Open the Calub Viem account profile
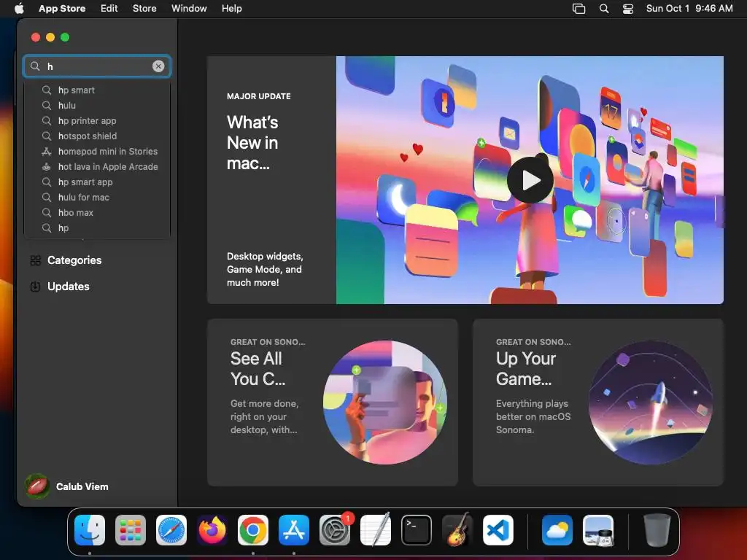Screen dimensions: 747x560 pos(67,486)
